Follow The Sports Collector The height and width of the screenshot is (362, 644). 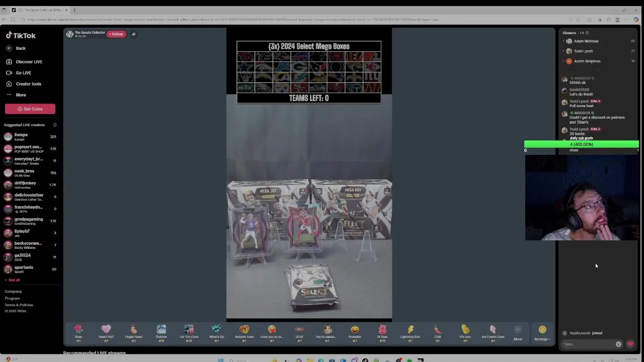(x=116, y=34)
